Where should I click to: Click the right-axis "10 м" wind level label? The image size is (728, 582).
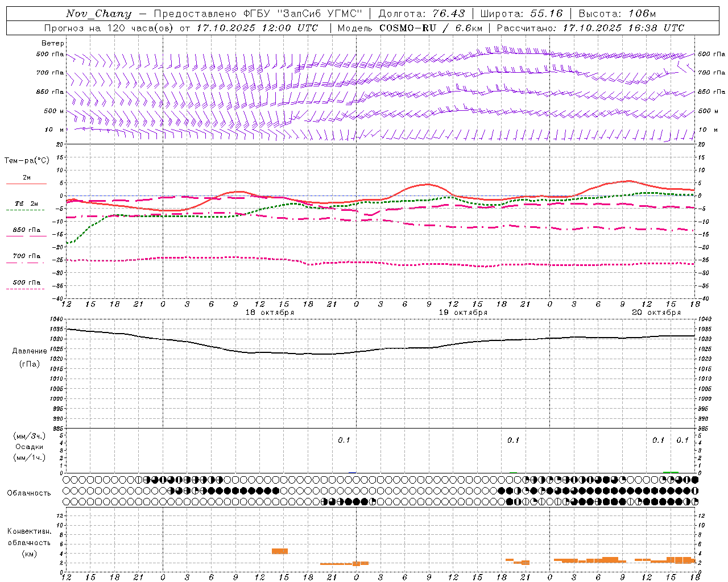pyautogui.click(x=708, y=130)
